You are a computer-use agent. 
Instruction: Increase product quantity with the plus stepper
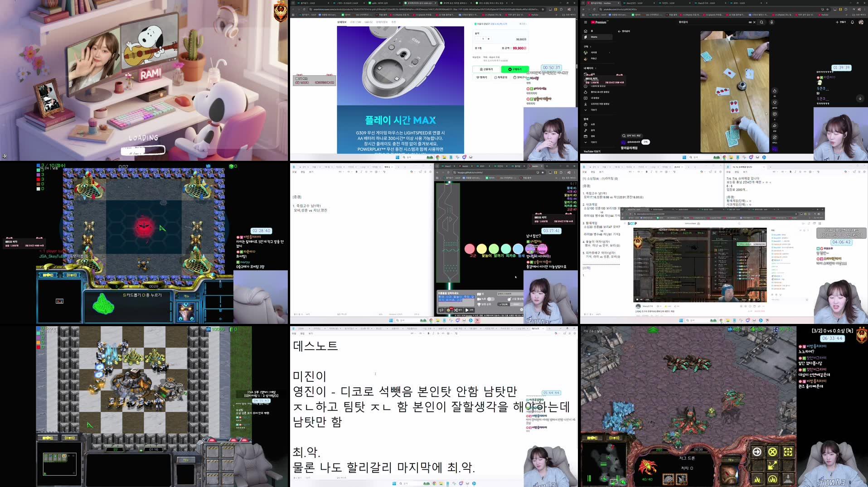(488, 39)
